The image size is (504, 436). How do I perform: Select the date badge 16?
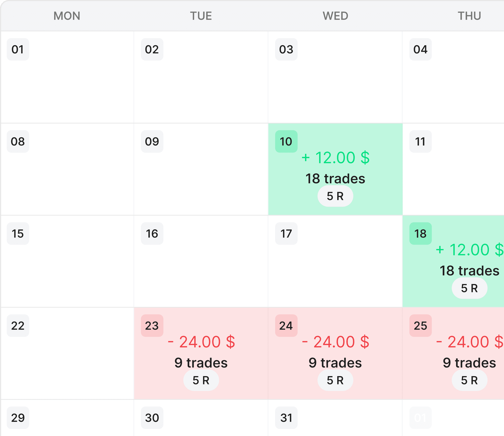click(x=152, y=234)
